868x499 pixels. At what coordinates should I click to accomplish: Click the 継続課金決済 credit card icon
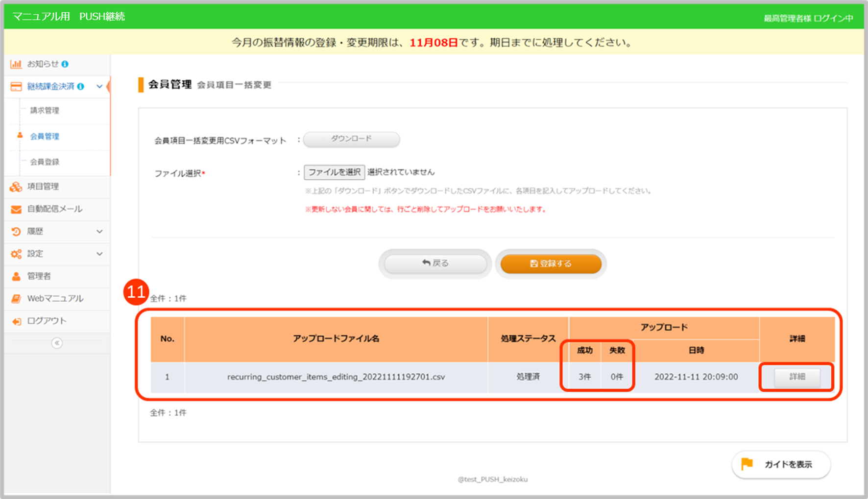point(16,87)
